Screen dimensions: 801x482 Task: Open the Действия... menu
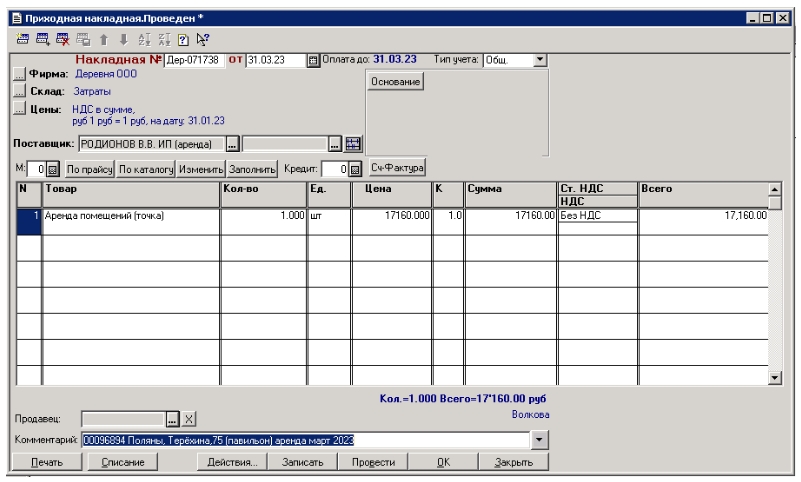(x=232, y=462)
